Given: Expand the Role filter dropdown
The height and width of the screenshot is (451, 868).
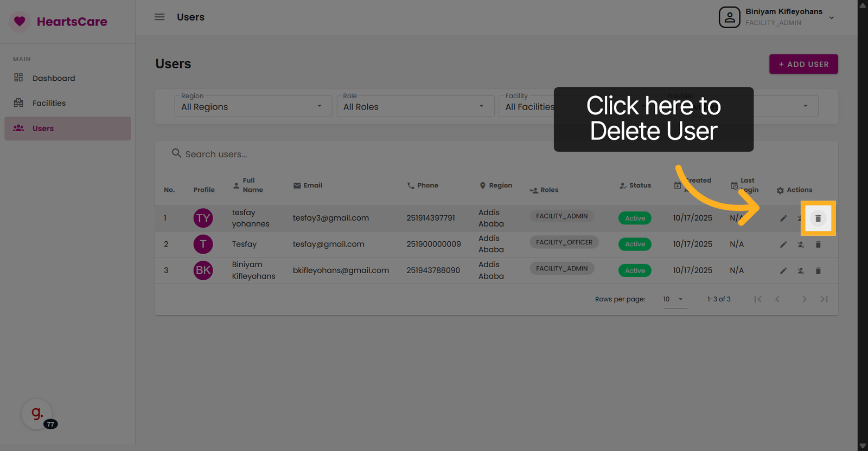Looking at the screenshot, I should (414, 107).
